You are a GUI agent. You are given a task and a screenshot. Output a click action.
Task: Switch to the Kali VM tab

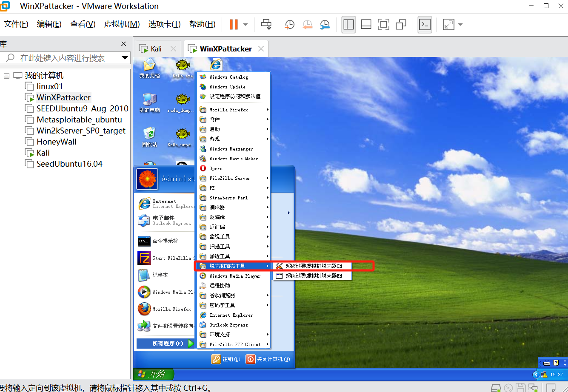(156, 49)
